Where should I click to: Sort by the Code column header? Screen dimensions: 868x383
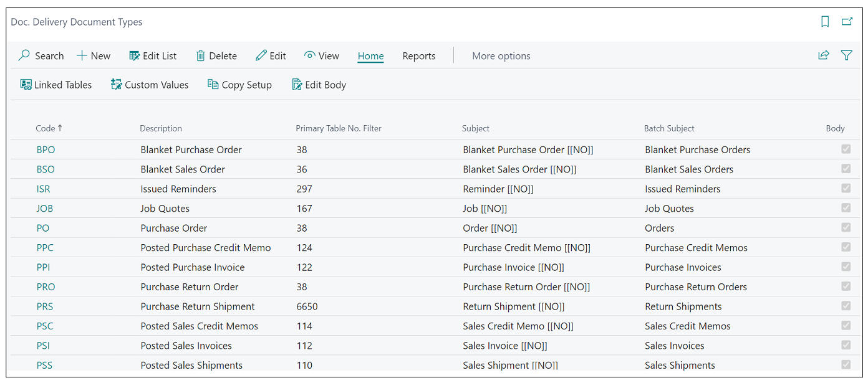[46, 128]
